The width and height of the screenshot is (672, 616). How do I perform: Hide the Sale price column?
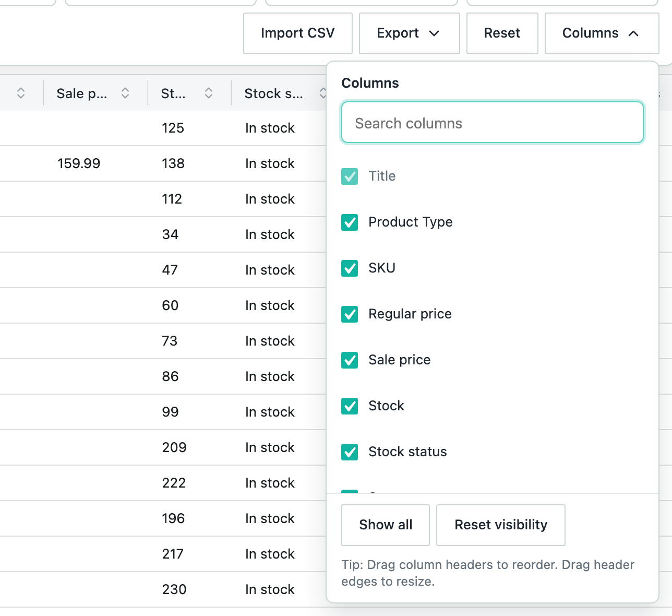[350, 360]
